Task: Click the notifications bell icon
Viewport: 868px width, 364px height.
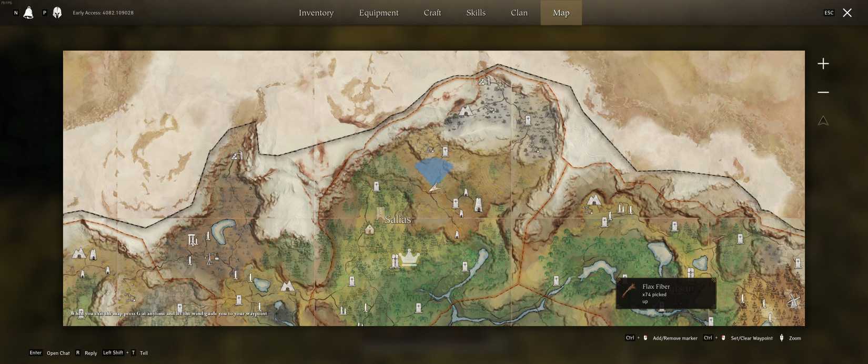Action: point(28,13)
